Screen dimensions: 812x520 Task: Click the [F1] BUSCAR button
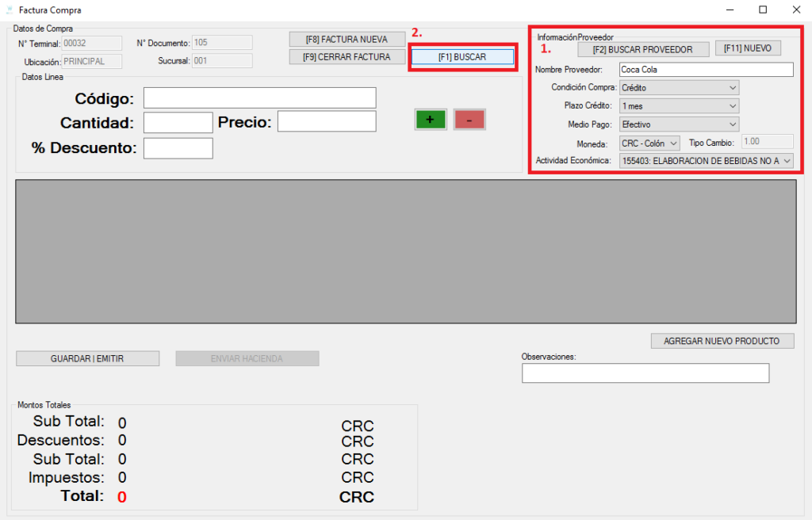462,57
